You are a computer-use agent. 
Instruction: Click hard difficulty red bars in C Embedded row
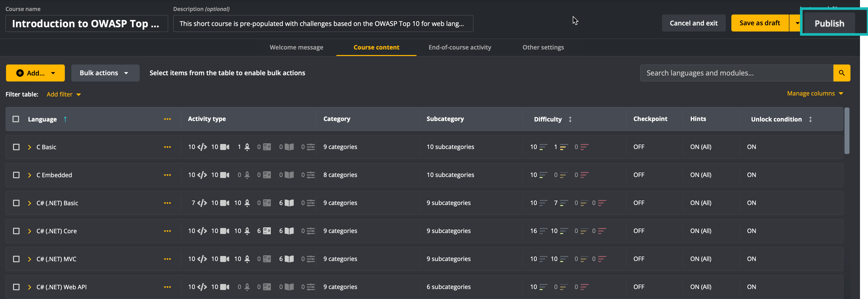pyautogui.click(x=585, y=175)
